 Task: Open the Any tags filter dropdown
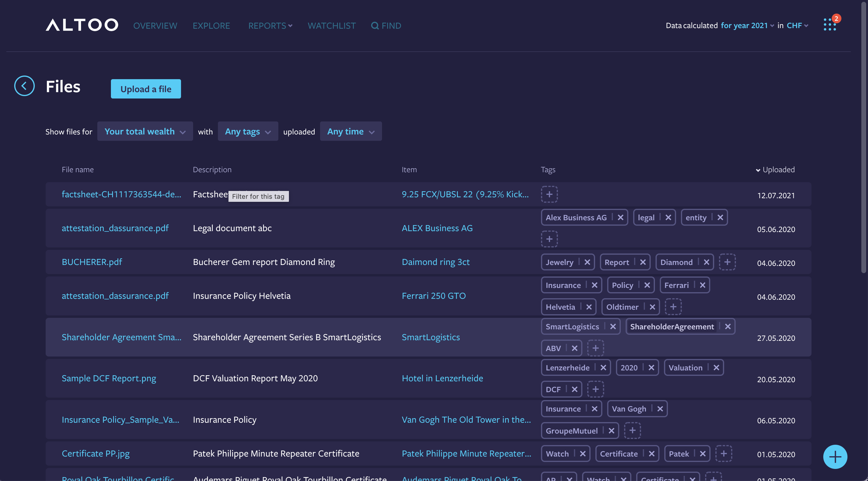coord(248,131)
